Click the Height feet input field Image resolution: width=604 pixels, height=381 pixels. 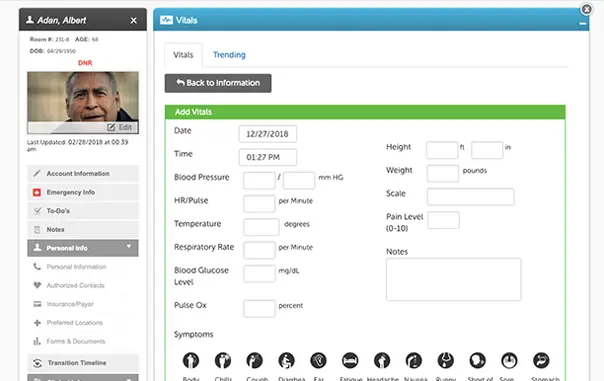click(x=442, y=150)
